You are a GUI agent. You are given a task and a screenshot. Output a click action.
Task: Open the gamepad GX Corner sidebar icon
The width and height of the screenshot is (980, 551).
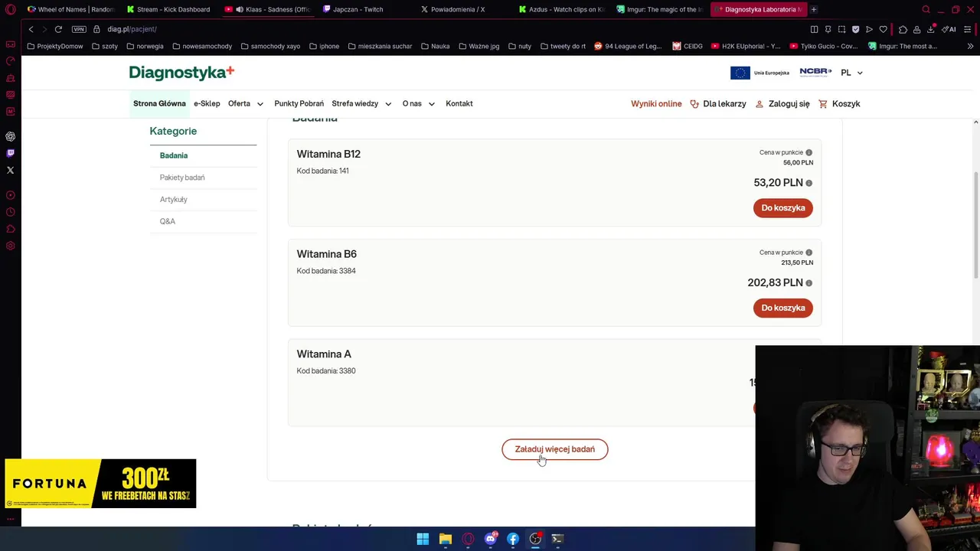click(10, 44)
